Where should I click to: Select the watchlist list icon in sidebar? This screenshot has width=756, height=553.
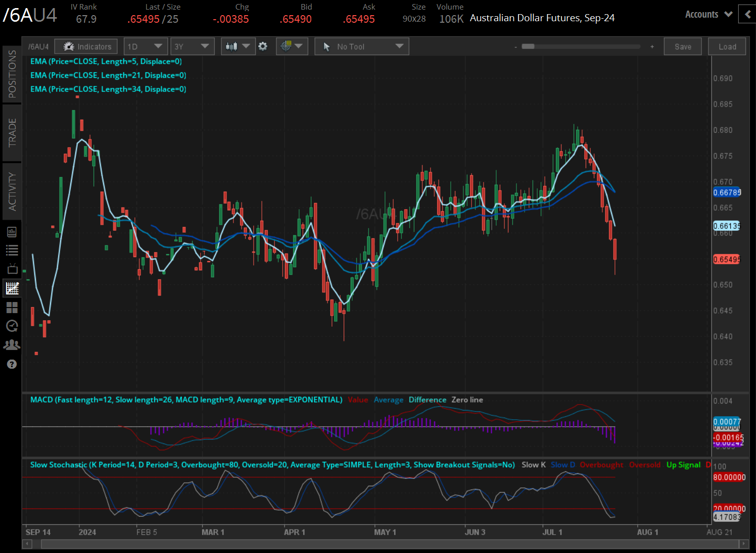(x=12, y=250)
